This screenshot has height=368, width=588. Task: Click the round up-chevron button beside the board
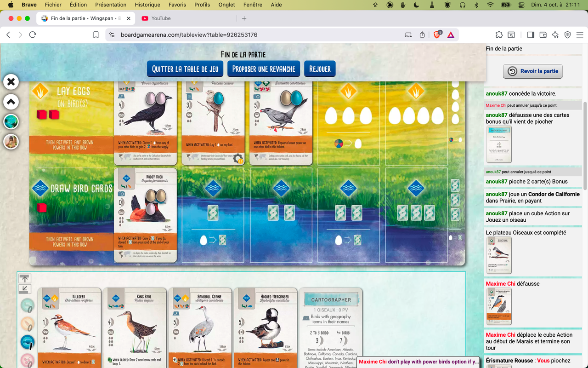[11, 102]
